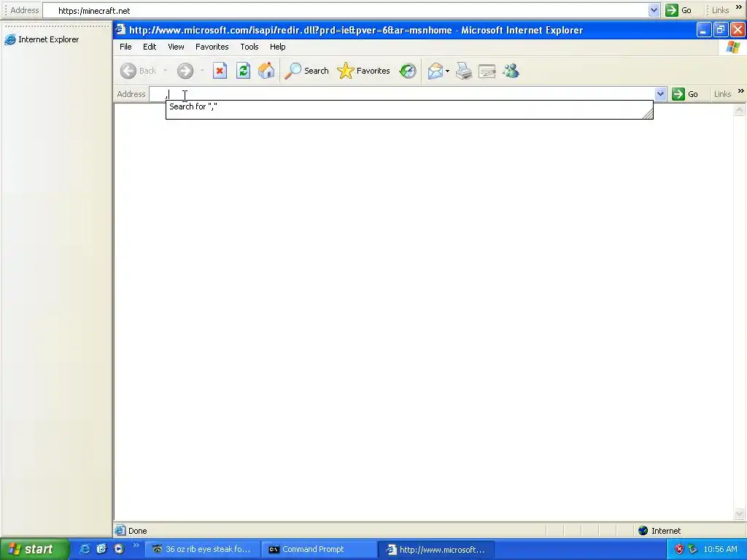
Task: Click the second Quick Launch icon
Action: coord(101,549)
